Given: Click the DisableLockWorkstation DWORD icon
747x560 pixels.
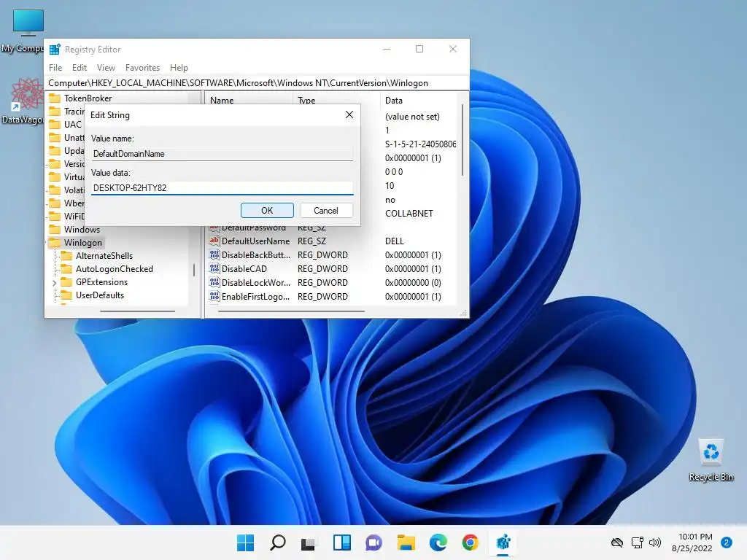Looking at the screenshot, I should (214, 282).
